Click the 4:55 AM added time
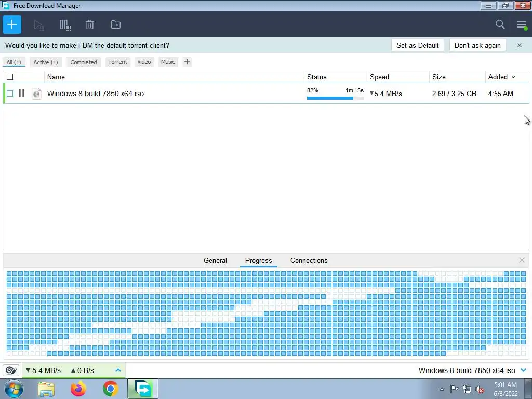The width and height of the screenshot is (532, 399). [500, 94]
